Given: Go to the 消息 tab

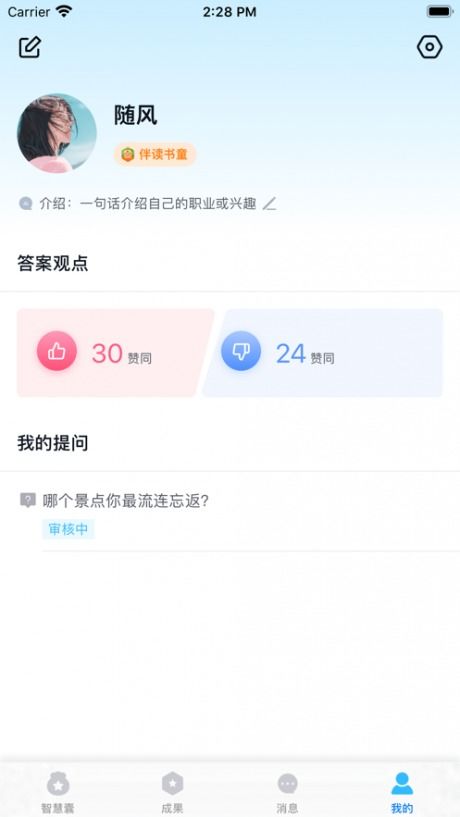Looking at the screenshot, I should pos(287,792).
